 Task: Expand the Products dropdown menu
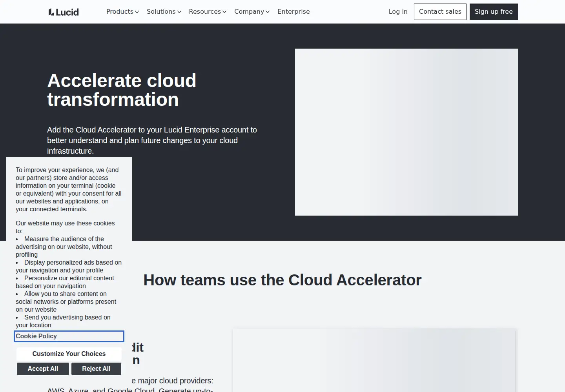click(x=122, y=12)
